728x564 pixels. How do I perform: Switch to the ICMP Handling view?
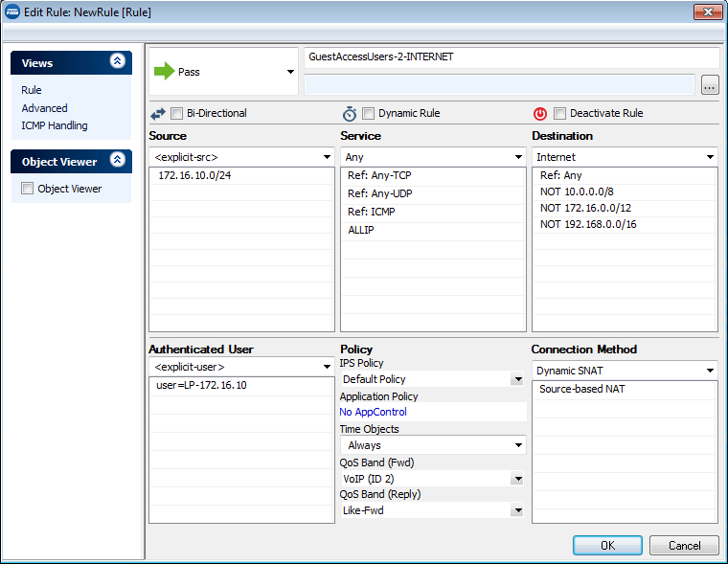tap(55, 125)
